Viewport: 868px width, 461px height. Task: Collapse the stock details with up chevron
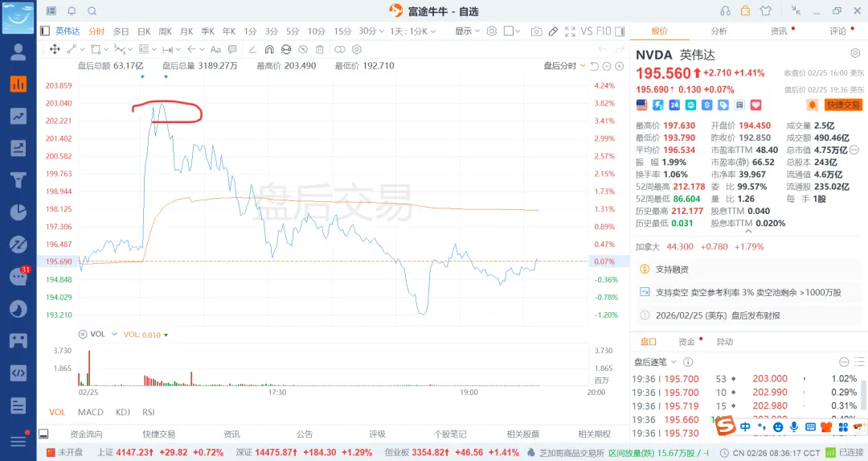(x=748, y=231)
